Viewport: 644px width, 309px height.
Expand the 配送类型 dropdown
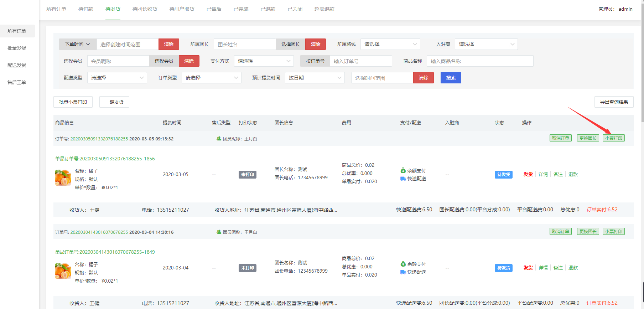(x=117, y=78)
